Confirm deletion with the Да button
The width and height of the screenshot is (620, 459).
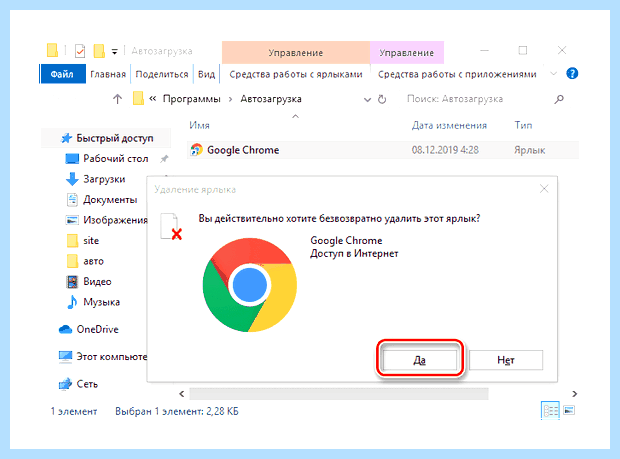[419, 360]
